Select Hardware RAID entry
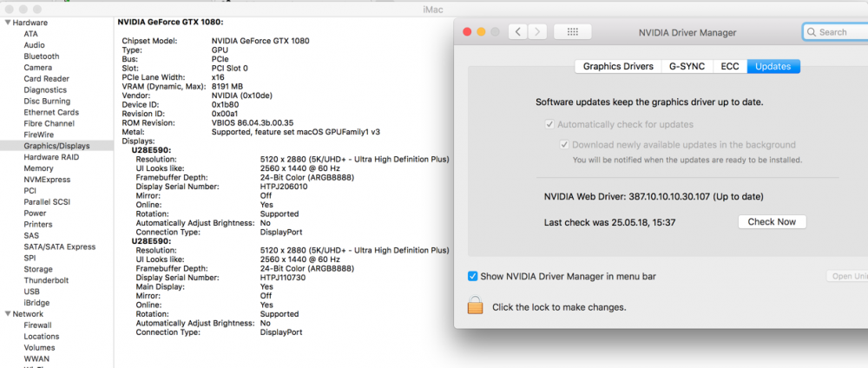The image size is (868, 368). pos(51,157)
